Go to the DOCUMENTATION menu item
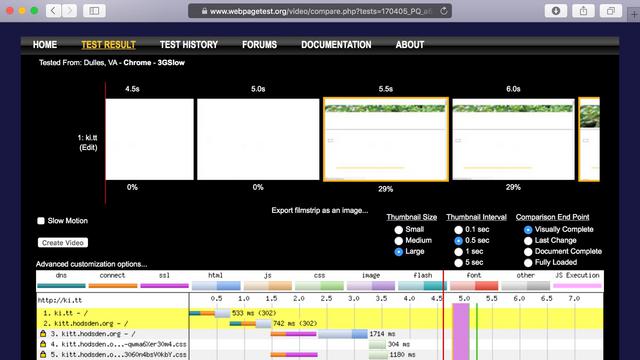The width and height of the screenshot is (640, 360). tap(336, 45)
